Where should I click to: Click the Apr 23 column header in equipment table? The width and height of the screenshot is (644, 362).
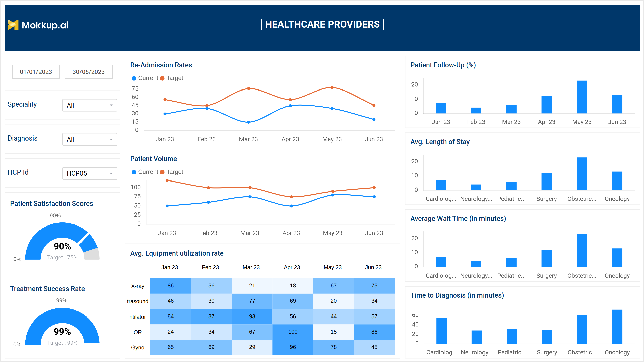[x=292, y=267]
